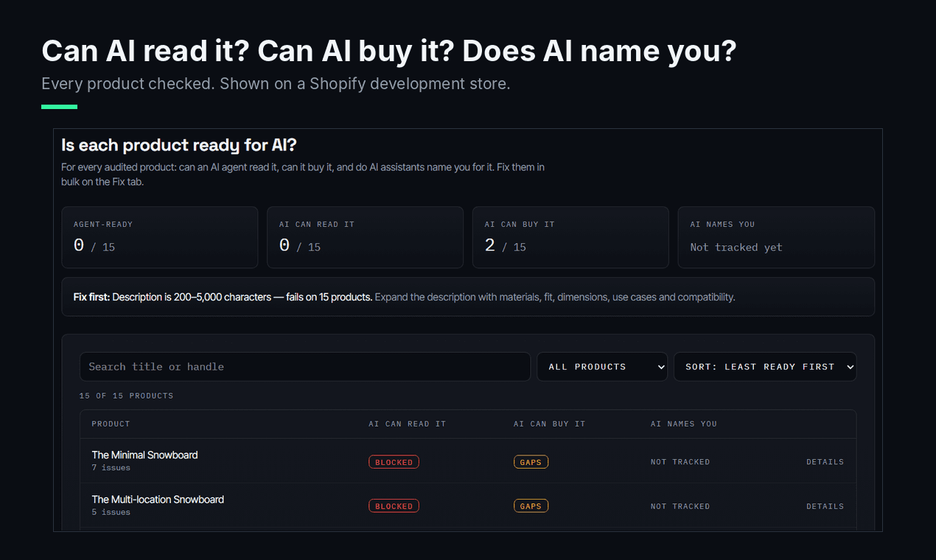Click the Is each product ready for AI? heading

pos(179,145)
